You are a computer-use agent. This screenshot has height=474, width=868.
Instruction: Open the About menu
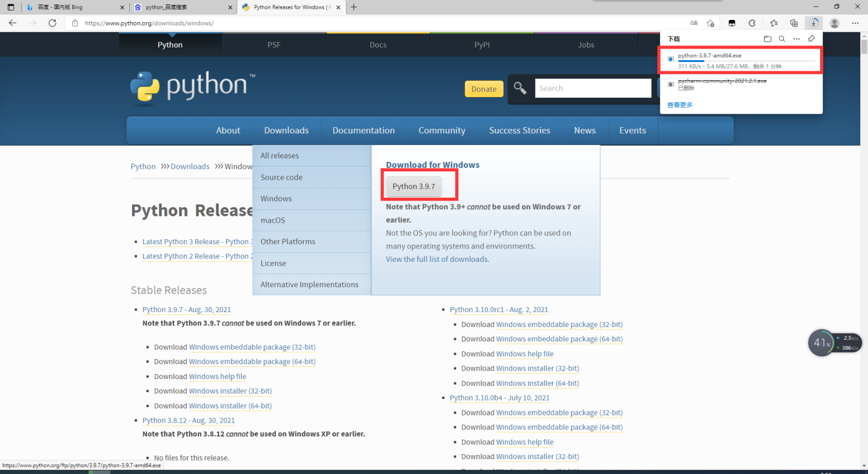pyautogui.click(x=228, y=130)
